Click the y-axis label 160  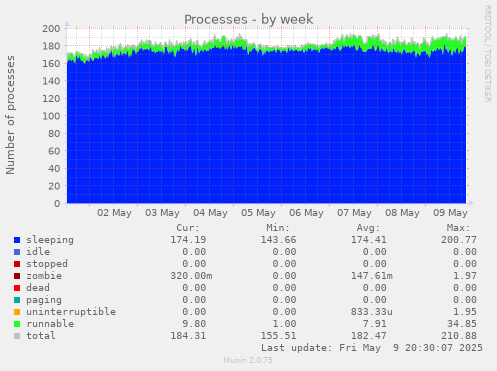(51, 64)
